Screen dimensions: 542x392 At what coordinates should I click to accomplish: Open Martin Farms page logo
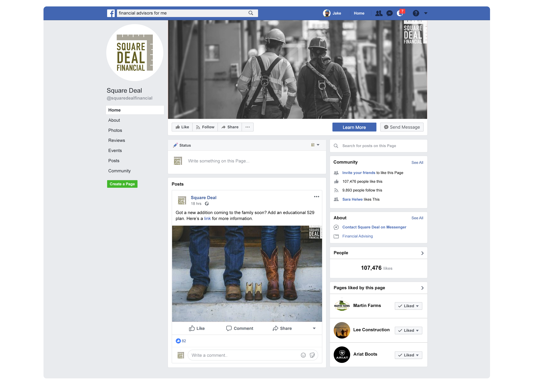[342, 306]
